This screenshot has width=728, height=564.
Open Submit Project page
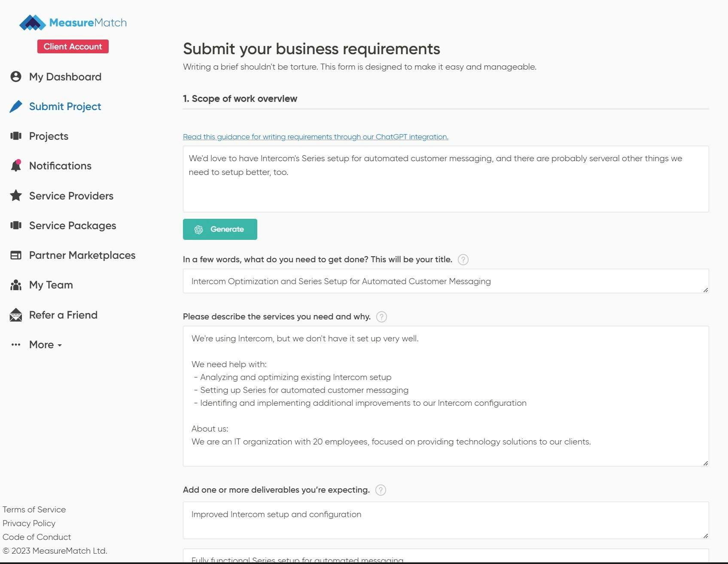65,106
